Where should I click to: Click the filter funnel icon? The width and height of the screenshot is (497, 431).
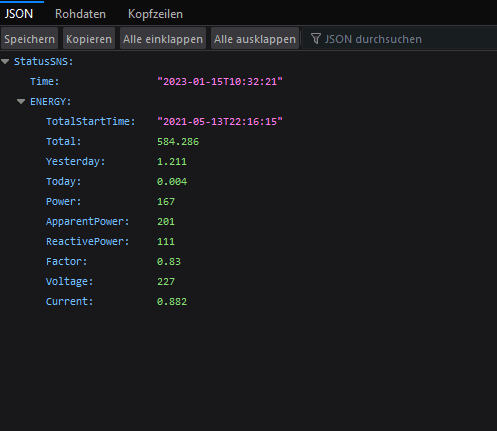(x=315, y=39)
